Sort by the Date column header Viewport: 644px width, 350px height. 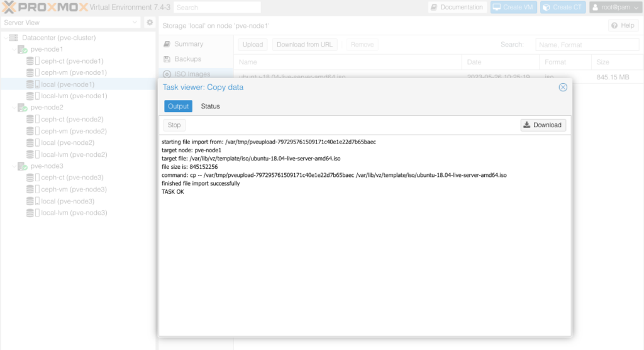[501, 62]
